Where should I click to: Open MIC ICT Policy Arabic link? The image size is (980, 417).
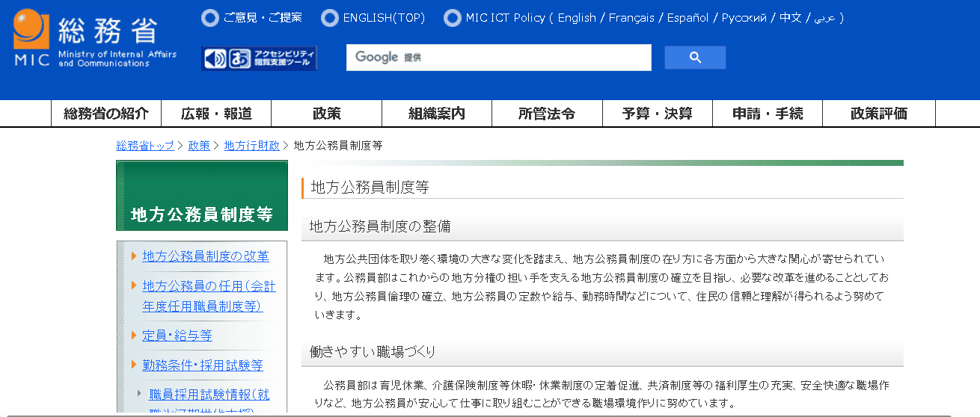coord(825,18)
